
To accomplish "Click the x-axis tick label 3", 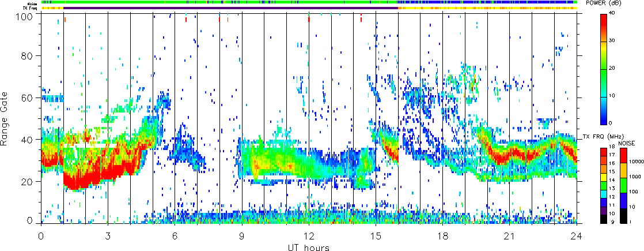I will [x=108, y=236].
